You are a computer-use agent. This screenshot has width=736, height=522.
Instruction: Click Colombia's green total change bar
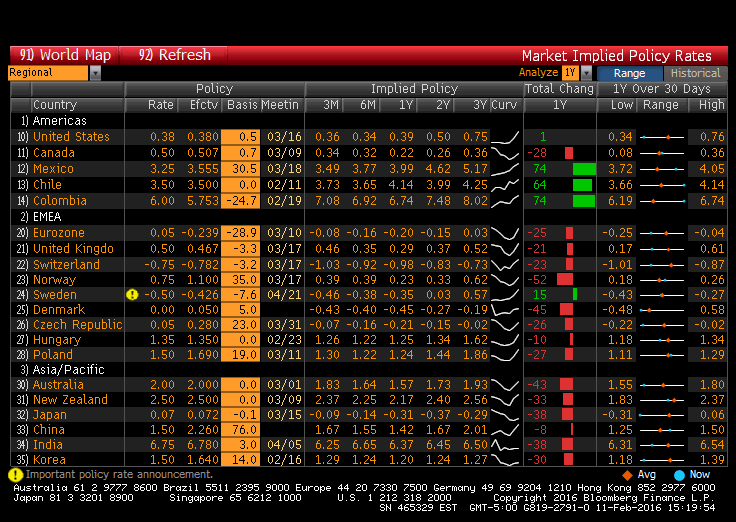[x=584, y=201]
